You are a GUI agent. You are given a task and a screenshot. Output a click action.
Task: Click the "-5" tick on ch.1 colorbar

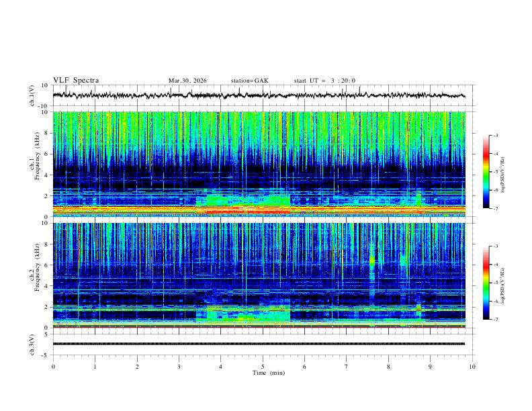[495, 172]
